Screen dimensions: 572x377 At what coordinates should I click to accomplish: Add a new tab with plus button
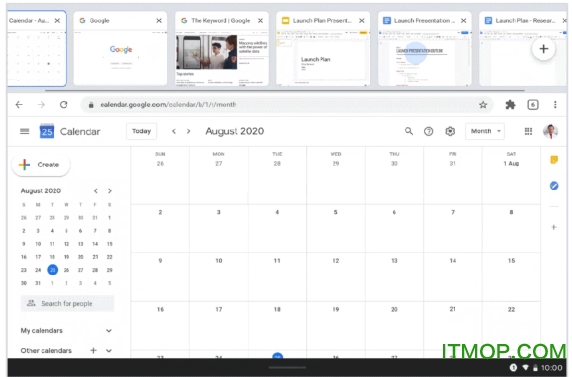coord(544,49)
